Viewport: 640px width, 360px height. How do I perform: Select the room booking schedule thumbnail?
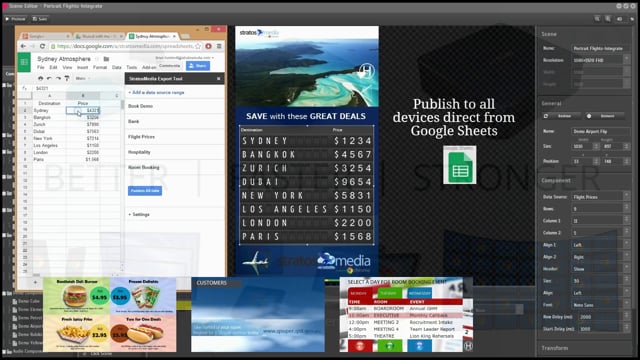click(406, 314)
